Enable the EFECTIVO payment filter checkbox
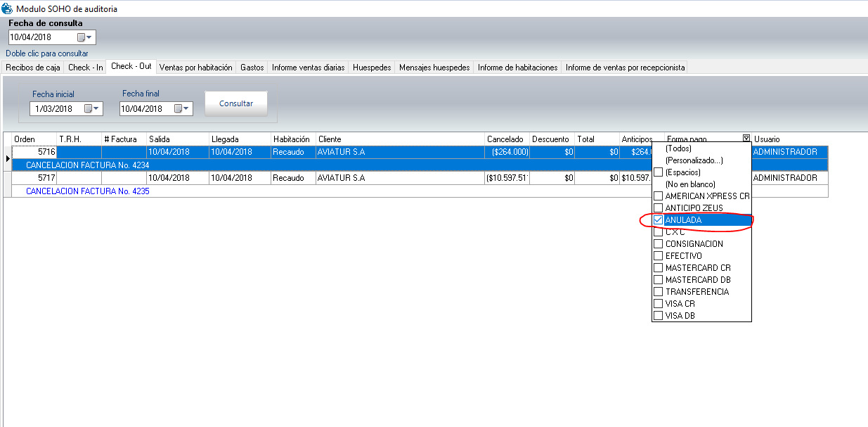 coord(659,256)
